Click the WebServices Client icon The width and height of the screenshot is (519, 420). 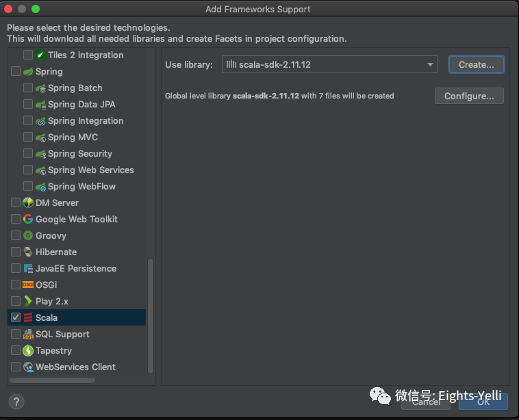(x=28, y=367)
